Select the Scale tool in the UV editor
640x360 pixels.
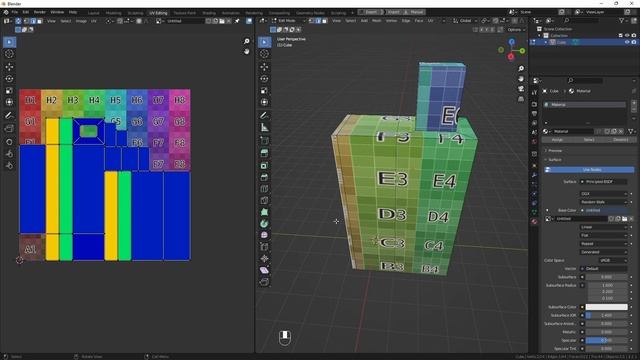click(x=9, y=90)
